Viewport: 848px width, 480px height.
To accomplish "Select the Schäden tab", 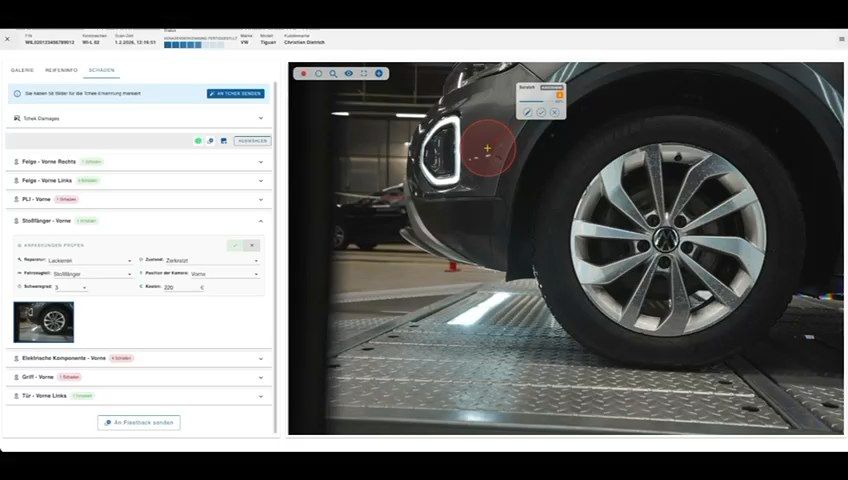I will point(102,70).
